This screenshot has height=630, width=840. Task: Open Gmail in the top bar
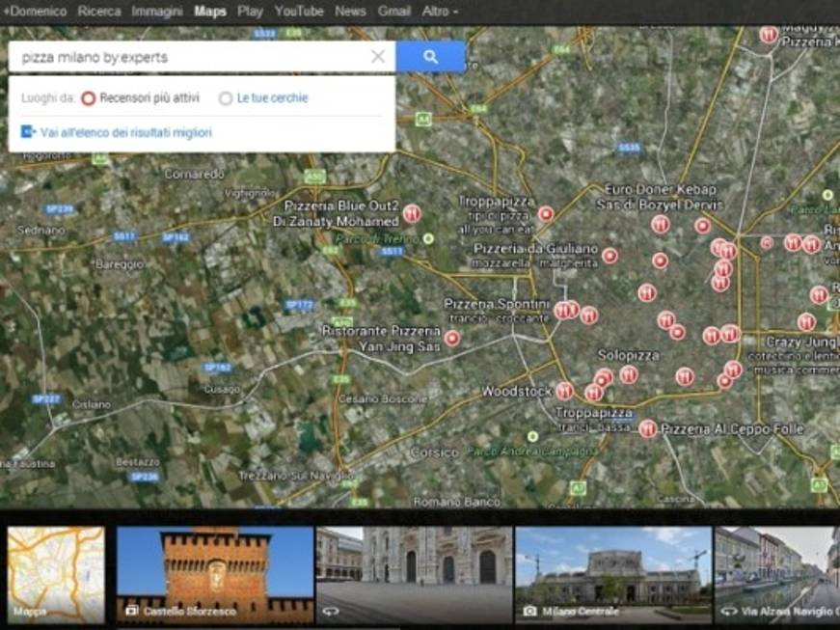coord(393,12)
